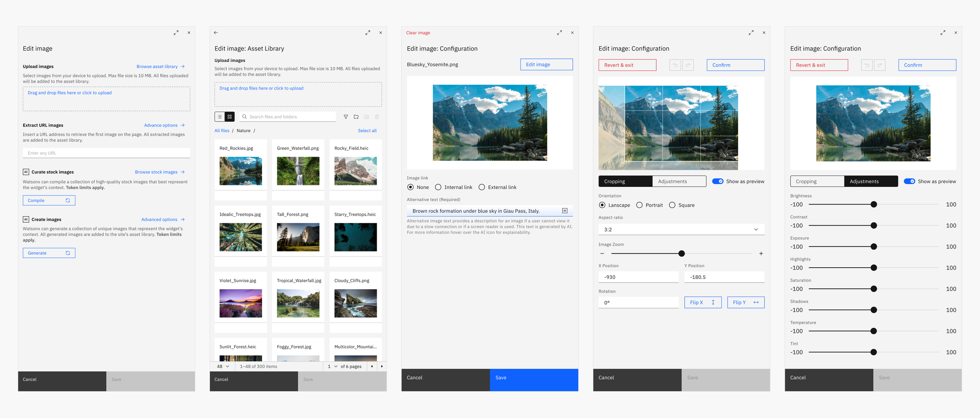Click the new folder icon
The width and height of the screenshot is (980, 418).
point(356,117)
